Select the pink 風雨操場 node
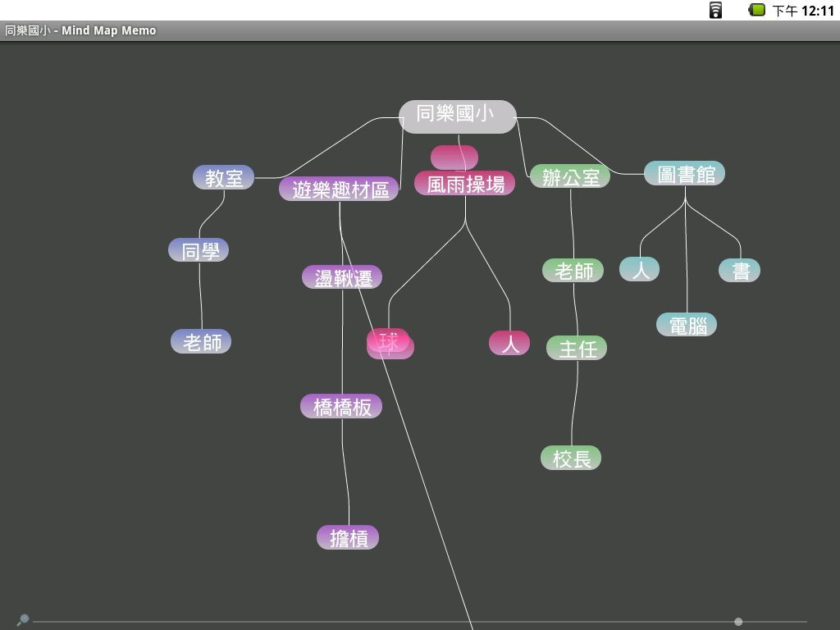 pos(464,184)
